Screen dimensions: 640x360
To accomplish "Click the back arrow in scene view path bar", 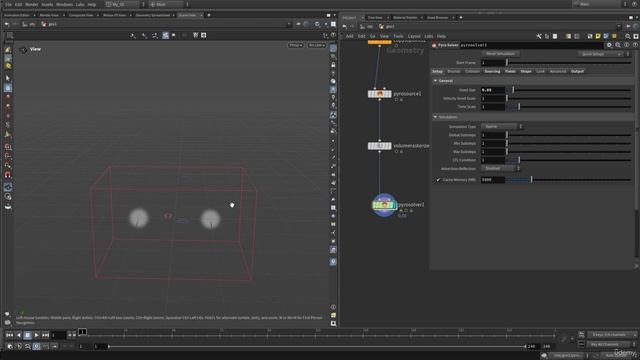I will pos(7,24).
